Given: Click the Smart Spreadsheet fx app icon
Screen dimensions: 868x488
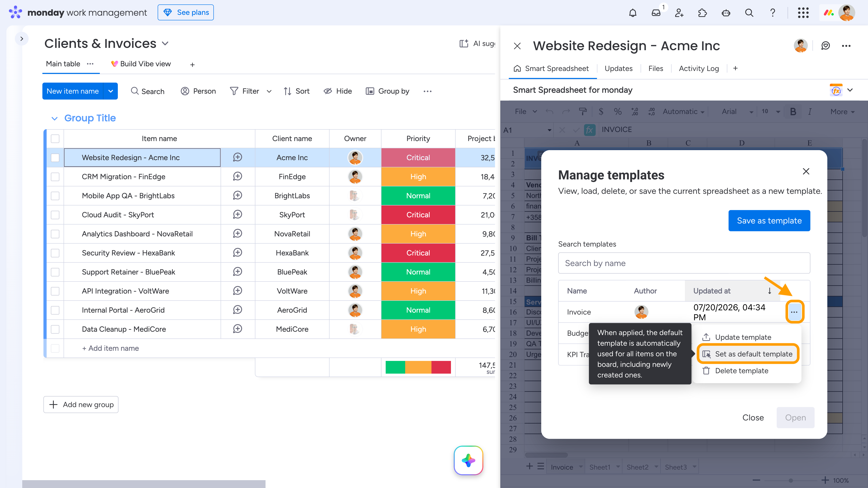Looking at the screenshot, I should [x=836, y=90].
